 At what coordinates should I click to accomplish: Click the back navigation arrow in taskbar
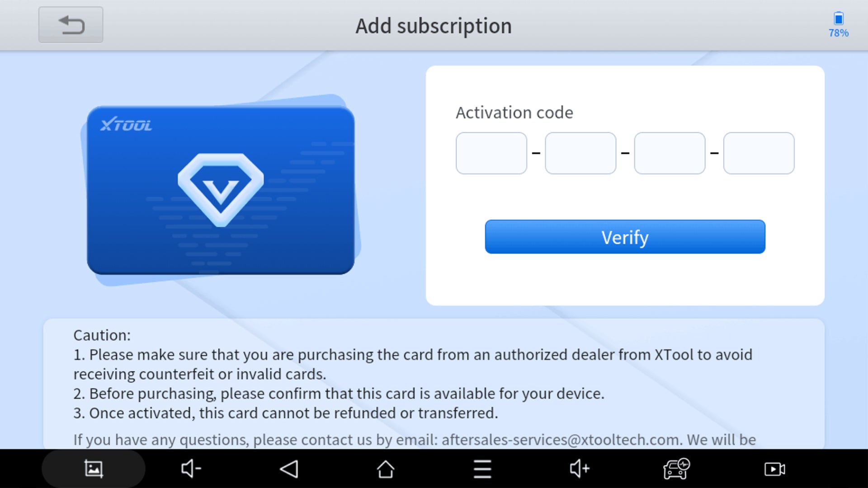(x=288, y=468)
